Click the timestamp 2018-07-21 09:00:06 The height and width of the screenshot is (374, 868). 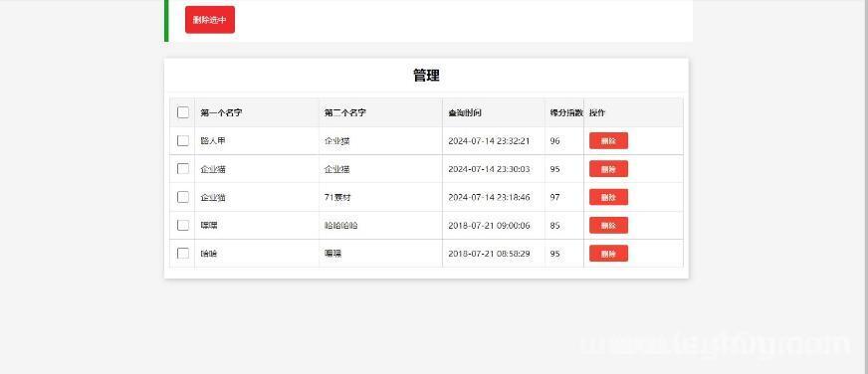pyautogui.click(x=489, y=226)
